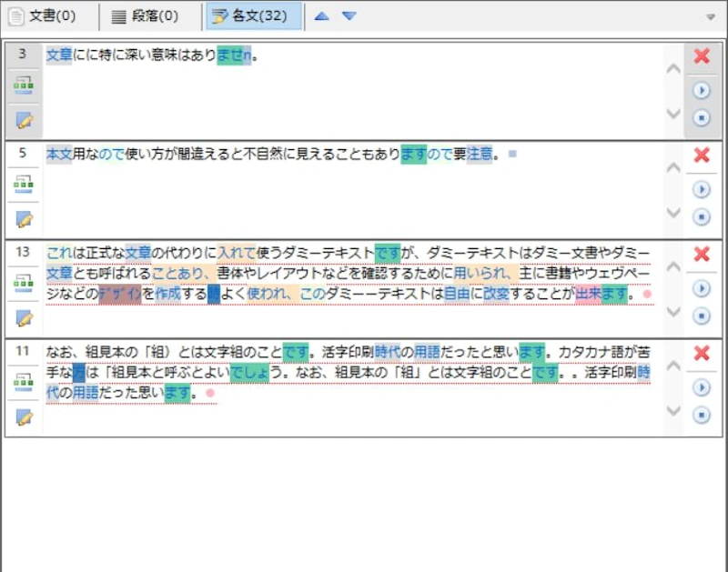Switch to the 段落(0) tab
728x572 pixels.
click(x=141, y=15)
